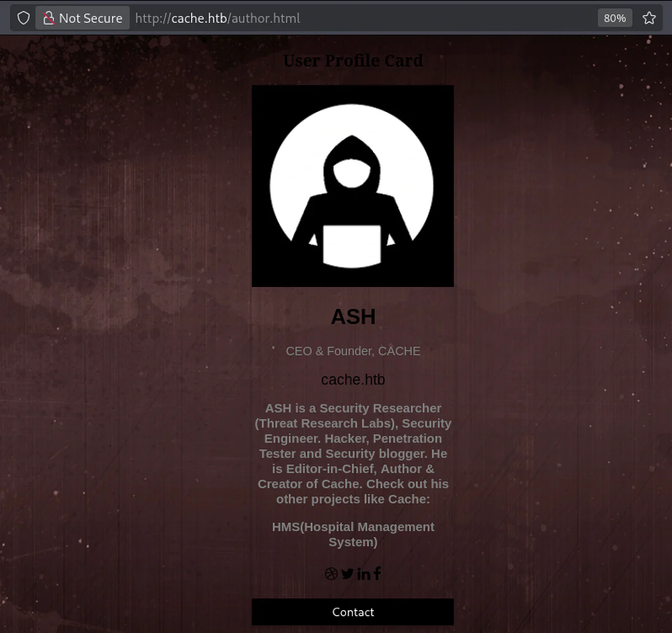Image resolution: width=672 pixels, height=633 pixels.
Task: Click the shield tracking protection icon
Action: pos(24,18)
